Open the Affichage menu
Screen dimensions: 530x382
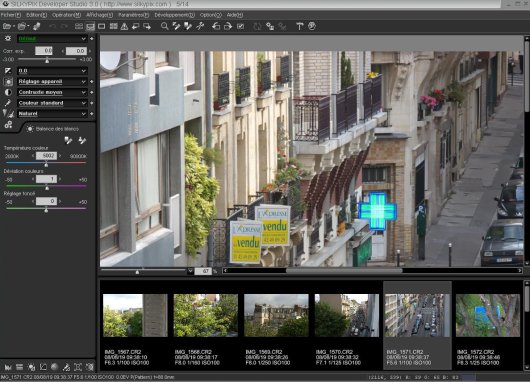click(x=99, y=15)
